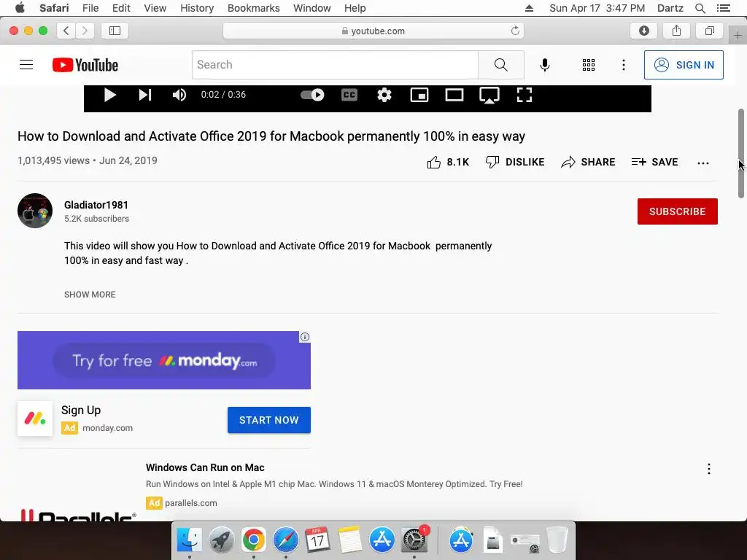Like the video (8.1K)
Image resolution: width=747 pixels, height=560 pixels.
[x=448, y=162]
